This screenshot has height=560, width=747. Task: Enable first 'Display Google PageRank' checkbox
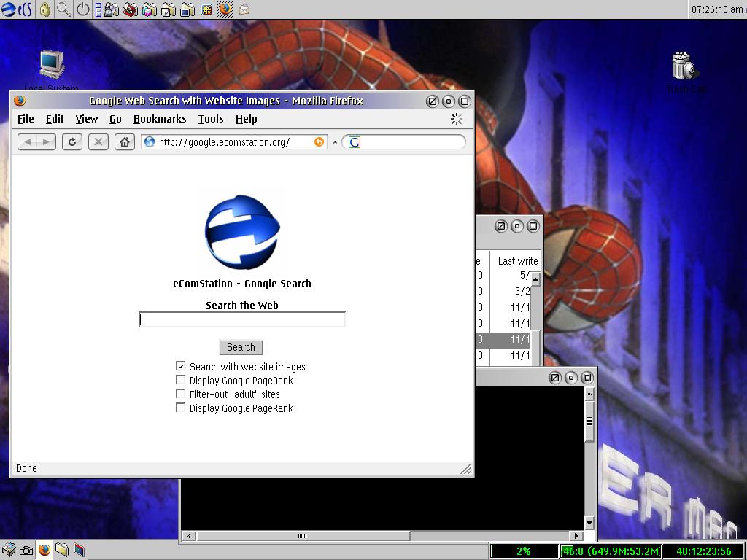[181, 380]
